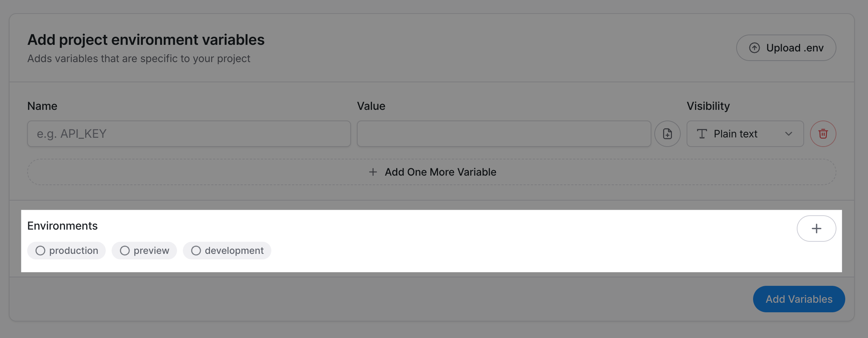Click the Name field label
The image size is (868, 338).
pos(42,106)
